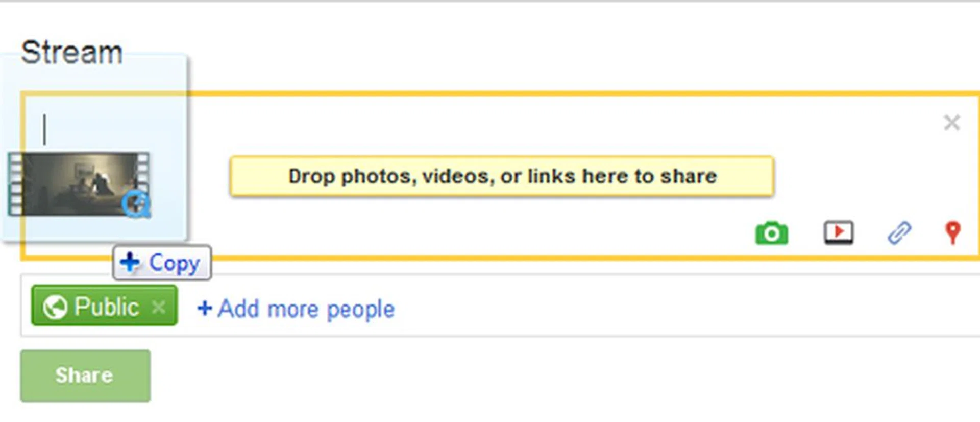980x422 pixels.
Task: Remove the Public circle chip
Action: pyautogui.click(x=159, y=307)
